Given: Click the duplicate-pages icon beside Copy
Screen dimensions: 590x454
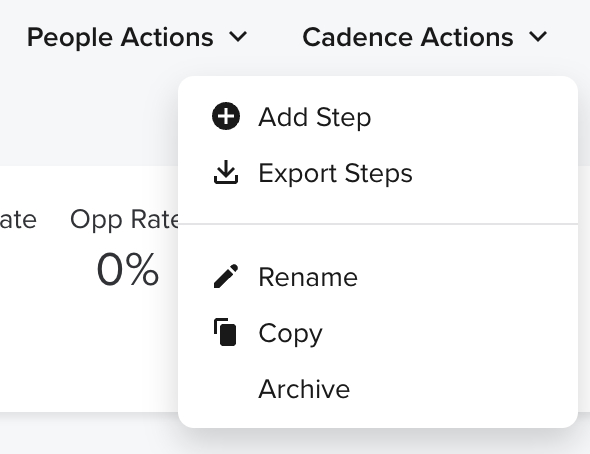Looking at the screenshot, I should pos(225,332).
